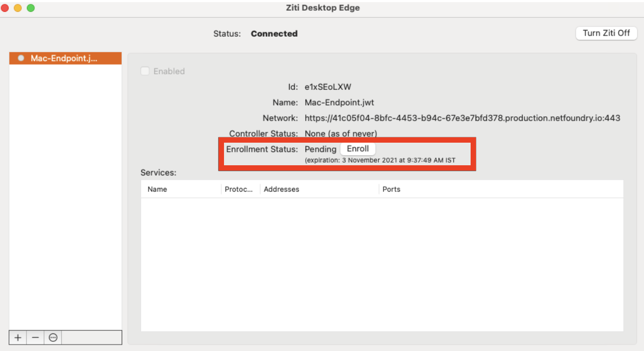
Task: Toggle the Enabled checkbox
Action: click(x=145, y=71)
